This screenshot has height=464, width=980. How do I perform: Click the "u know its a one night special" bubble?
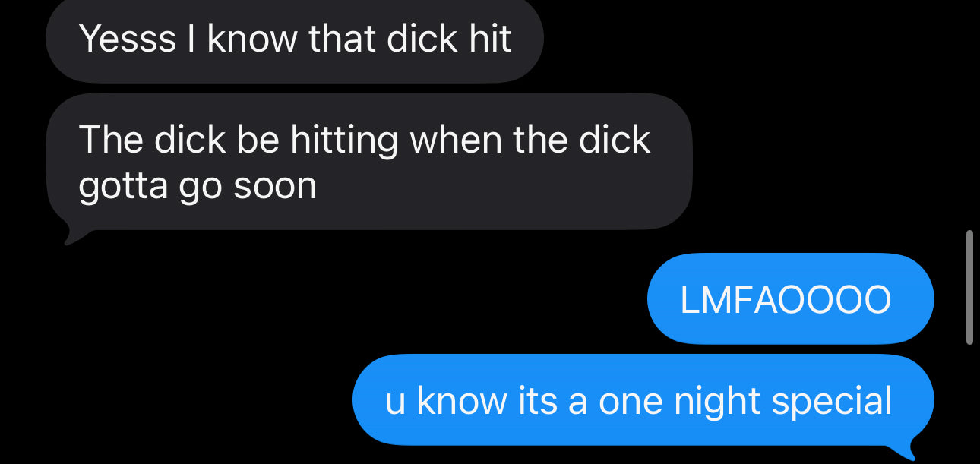click(x=643, y=400)
